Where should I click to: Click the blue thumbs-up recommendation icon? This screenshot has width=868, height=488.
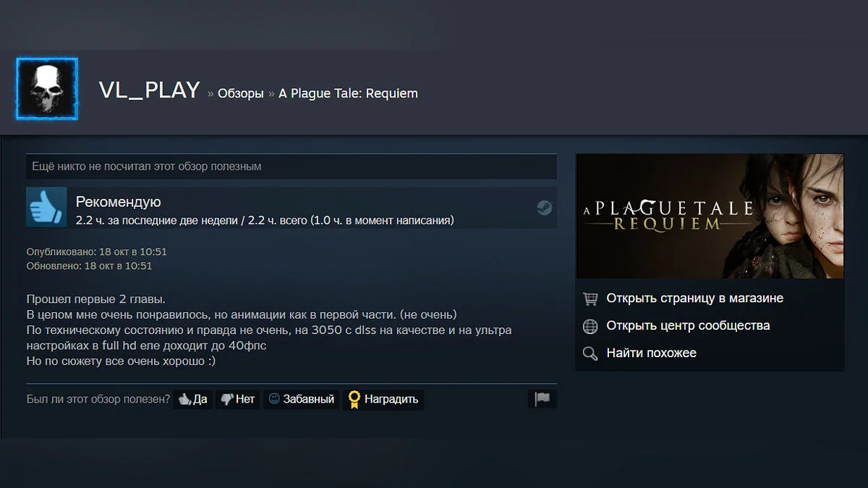coord(47,207)
